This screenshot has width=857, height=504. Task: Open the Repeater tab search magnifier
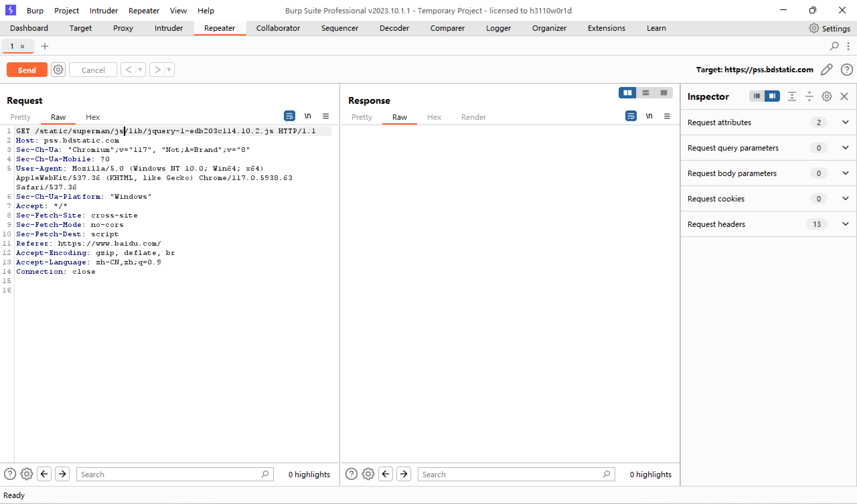pyautogui.click(x=834, y=46)
